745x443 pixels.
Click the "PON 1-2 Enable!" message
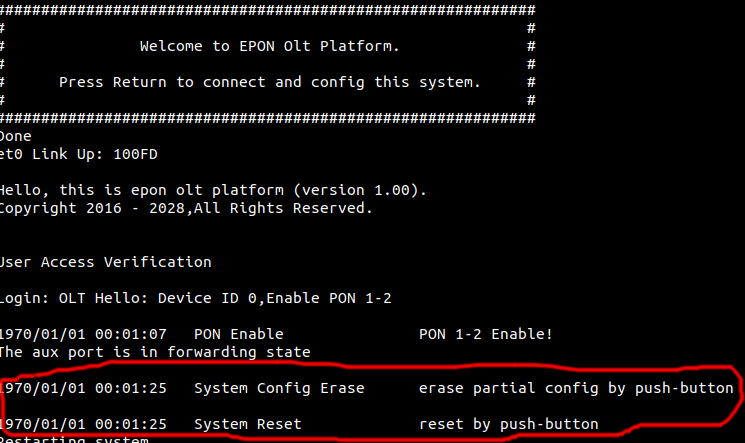tap(485, 334)
